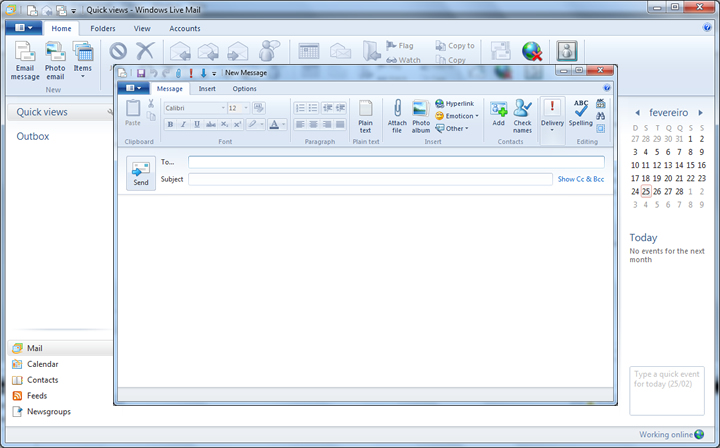This screenshot has width=720, height=448.
Task: Switch to Options tab in New Message
Action: 244,89
